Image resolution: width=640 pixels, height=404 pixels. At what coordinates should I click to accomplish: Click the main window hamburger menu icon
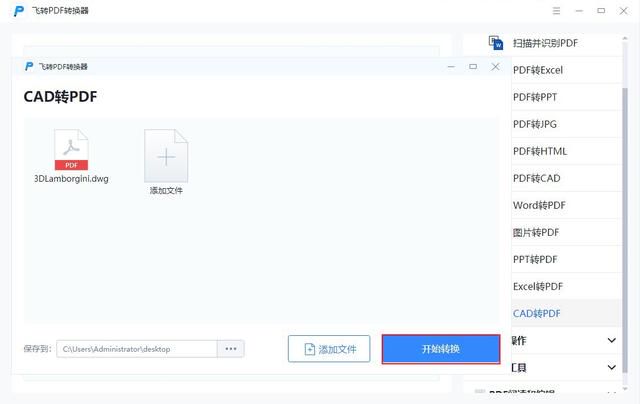pos(556,11)
